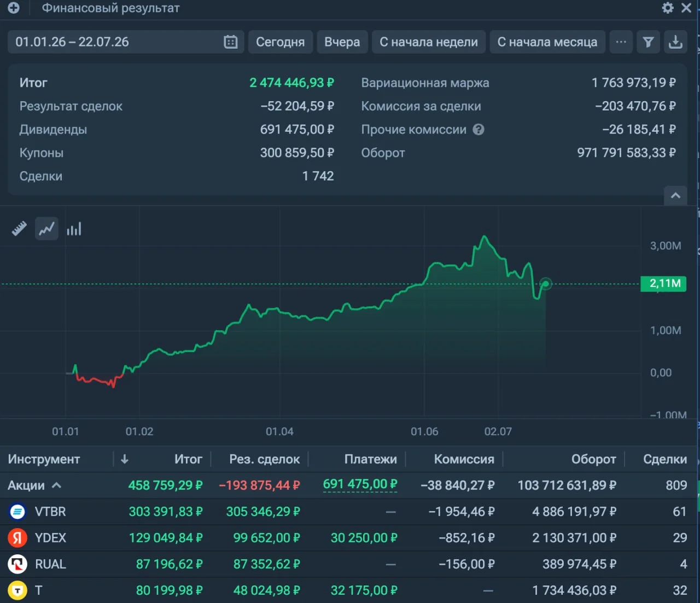700x603 pixels.
Task: Open the calendar date picker icon
Action: coord(231,42)
